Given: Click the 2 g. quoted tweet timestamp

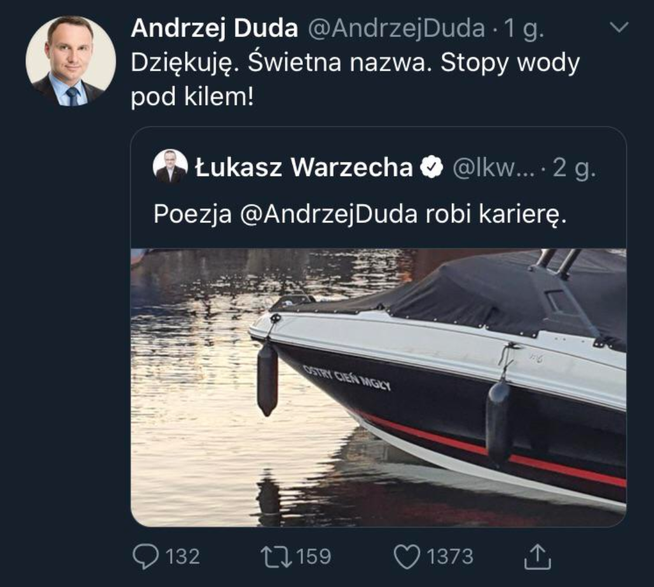Looking at the screenshot, I should pyautogui.click(x=574, y=168).
